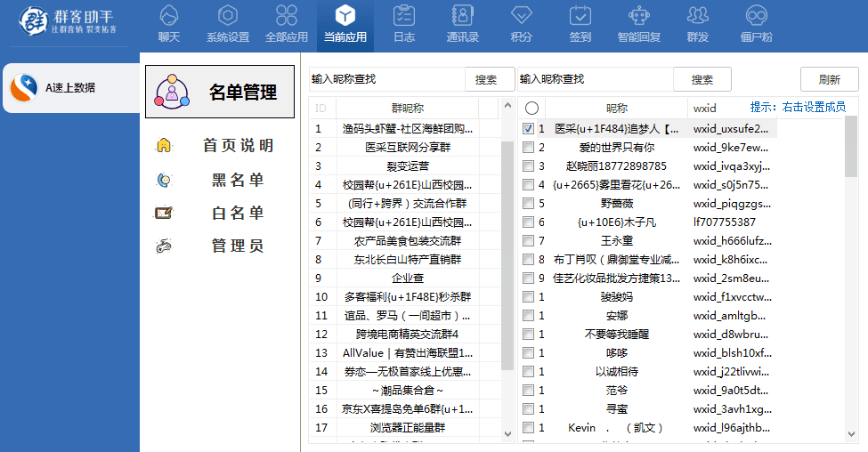The image size is (868, 452).
Task: Check member 安娜 checkbox
Action: click(528, 316)
